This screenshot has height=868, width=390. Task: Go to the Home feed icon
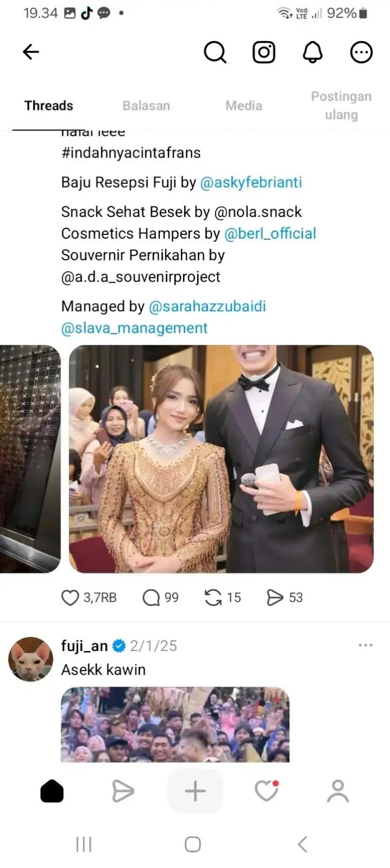[x=52, y=791]
